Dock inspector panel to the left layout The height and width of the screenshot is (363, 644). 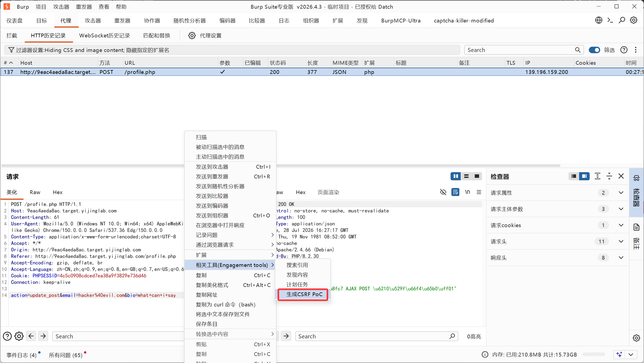[573, 176]
